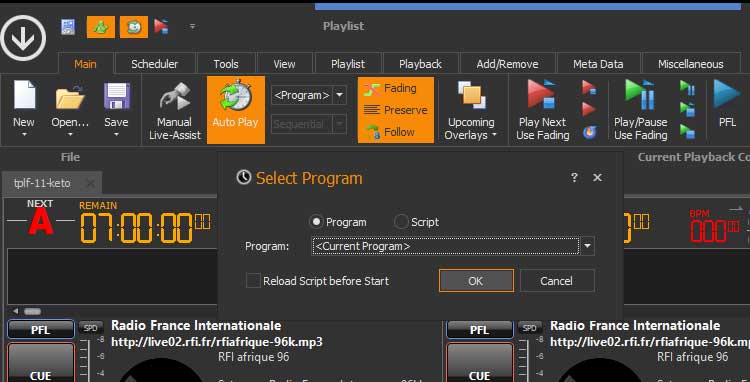The image size is (750, 382).
Task: Click small green play icon with blue square
Action: pos(687,131)
